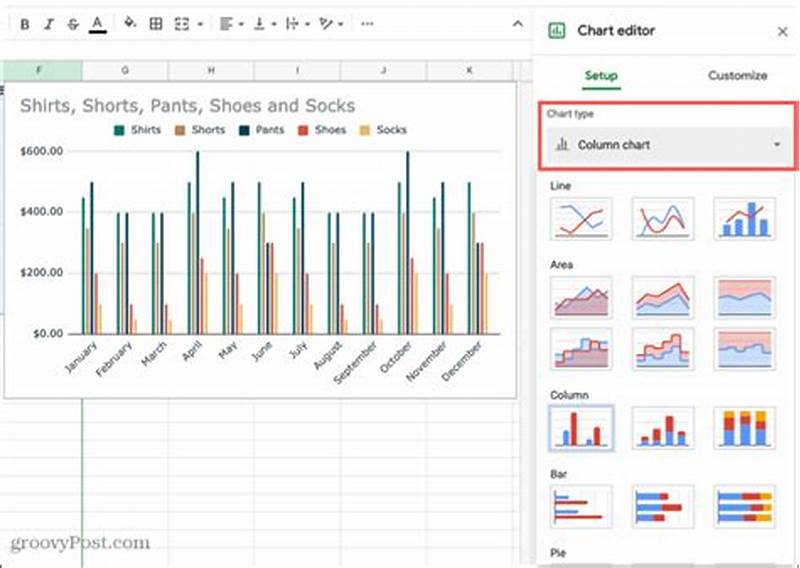Expand the text wrapping dropdown arrow
Screen dimensions: 800x568
(307, 24)
